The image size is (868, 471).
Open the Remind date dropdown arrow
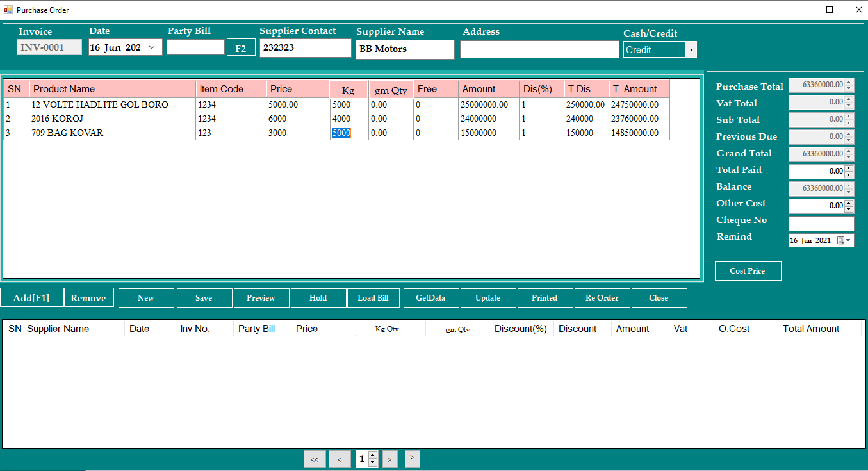[849, 240]
